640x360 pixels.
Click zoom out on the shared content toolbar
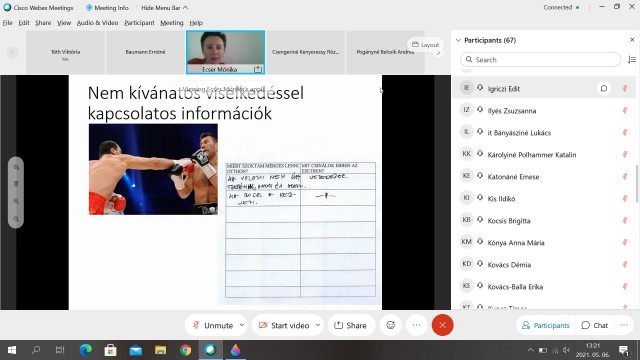tap(16, 219)
